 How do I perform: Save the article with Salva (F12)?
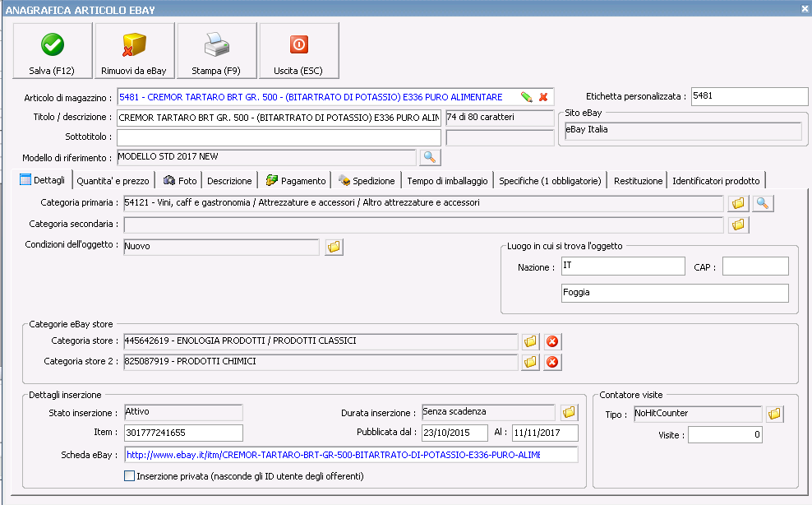pyautogui.click(x=53, y=51)
